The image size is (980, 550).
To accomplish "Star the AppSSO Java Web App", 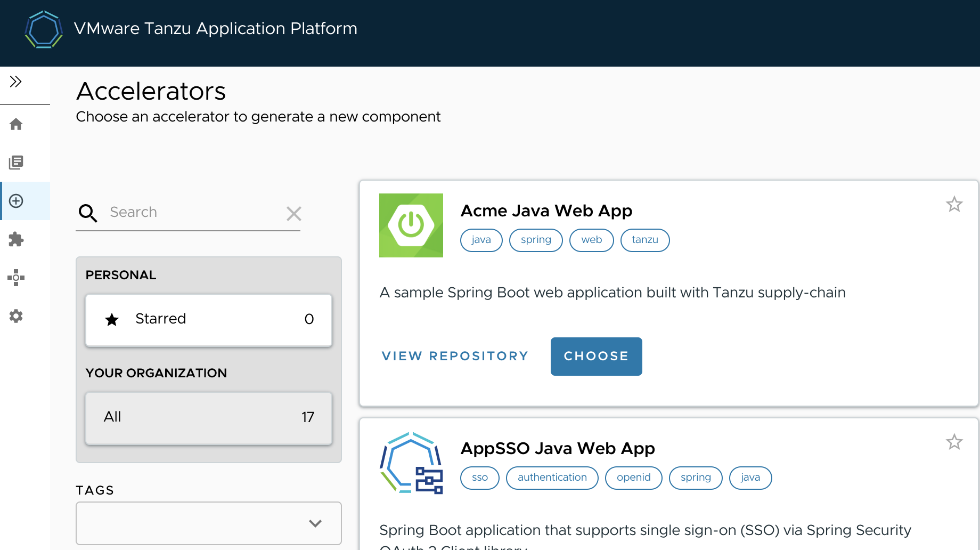I will tap(954, 442).
